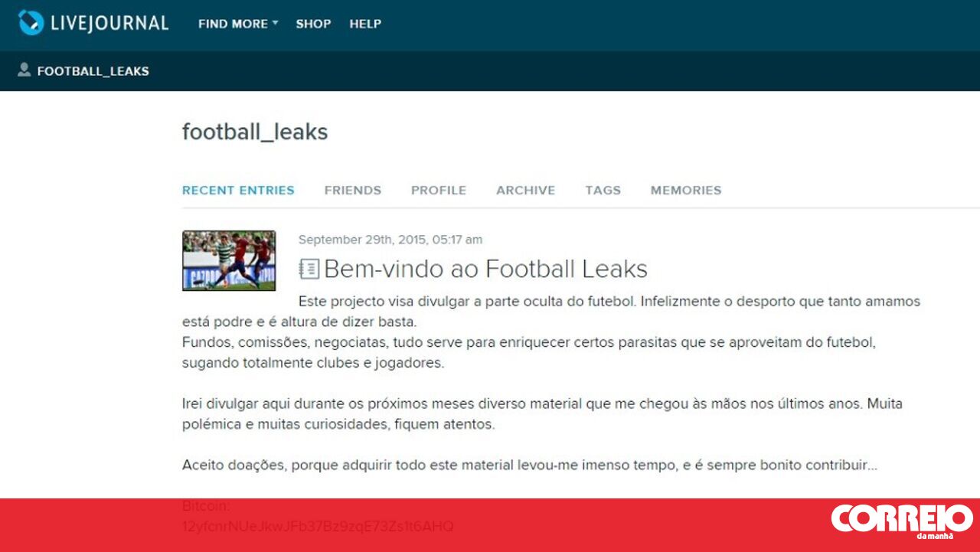The image size is (980, 552).
Task: Open the Bem-vindo ao Football Leaks entry title
Action: click(486, 269)
